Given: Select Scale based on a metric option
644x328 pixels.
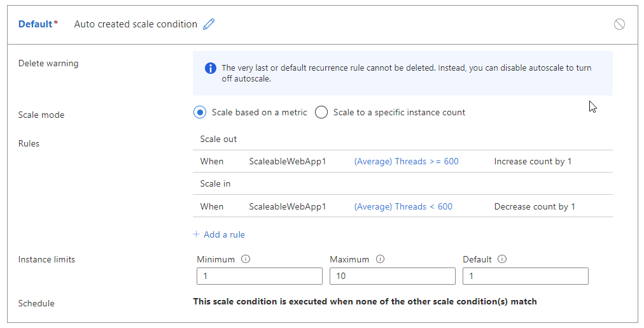Looking at the screenshot, I should point(200,113).
